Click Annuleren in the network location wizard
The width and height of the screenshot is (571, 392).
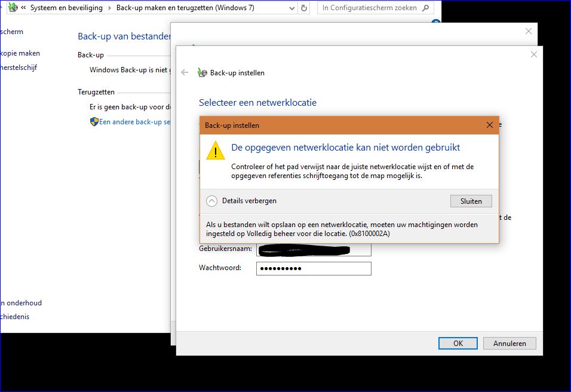tap(509, 343)
